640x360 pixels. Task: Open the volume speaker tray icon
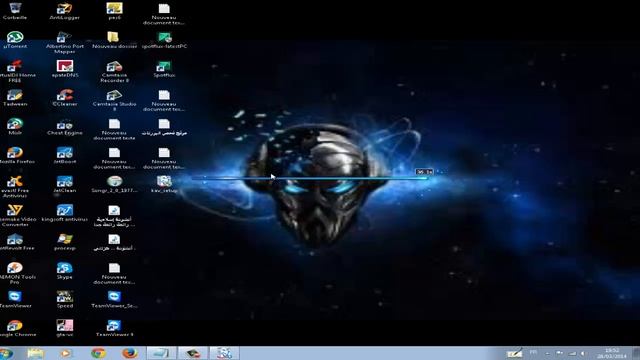click(x=584, y=353)
